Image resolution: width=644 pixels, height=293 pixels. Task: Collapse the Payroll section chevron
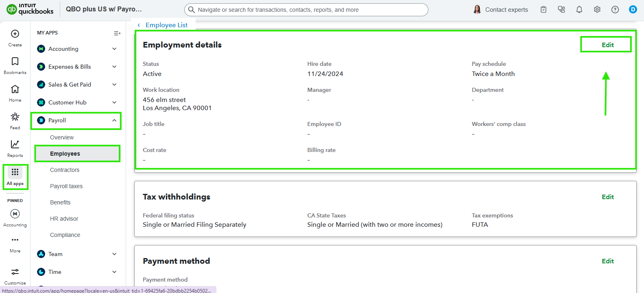pyautogui.click(x=114, y=120)
